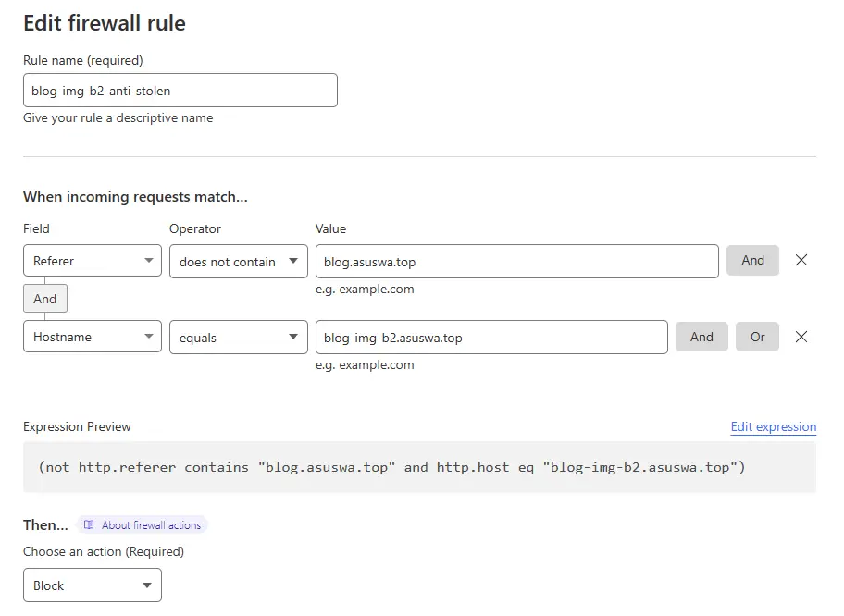The image size is (844, 616).
Task: Focus the Rule name text field
Action: coord(180,91)
